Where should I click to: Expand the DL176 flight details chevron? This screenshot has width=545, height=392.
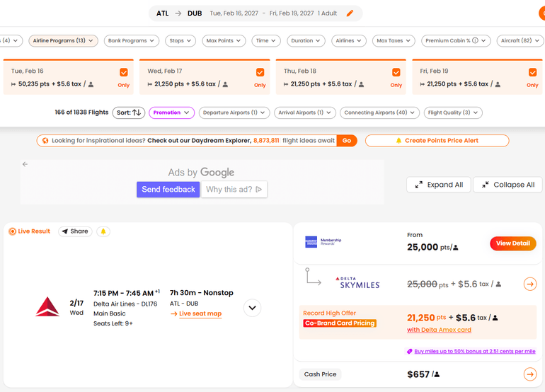pos(253,308)
